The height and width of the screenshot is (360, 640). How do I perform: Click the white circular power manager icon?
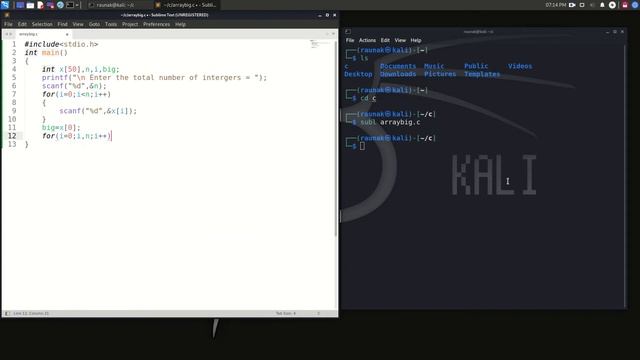point(612,5)
